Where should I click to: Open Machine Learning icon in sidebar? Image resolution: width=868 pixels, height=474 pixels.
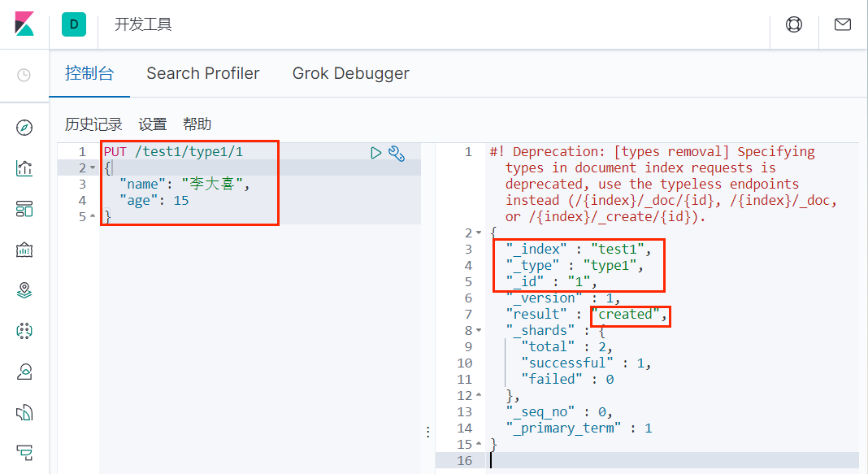pos(24,331)
